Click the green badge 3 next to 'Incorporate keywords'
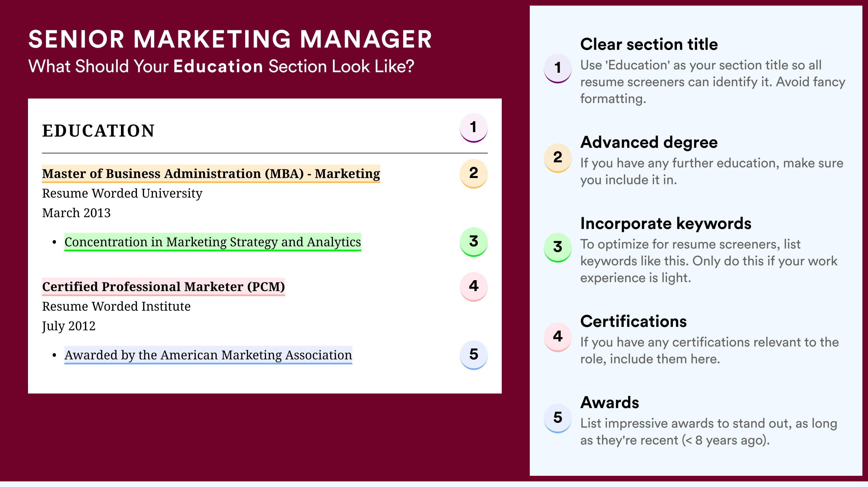Screen dimensions: 868x487 (x=558, y=247)
